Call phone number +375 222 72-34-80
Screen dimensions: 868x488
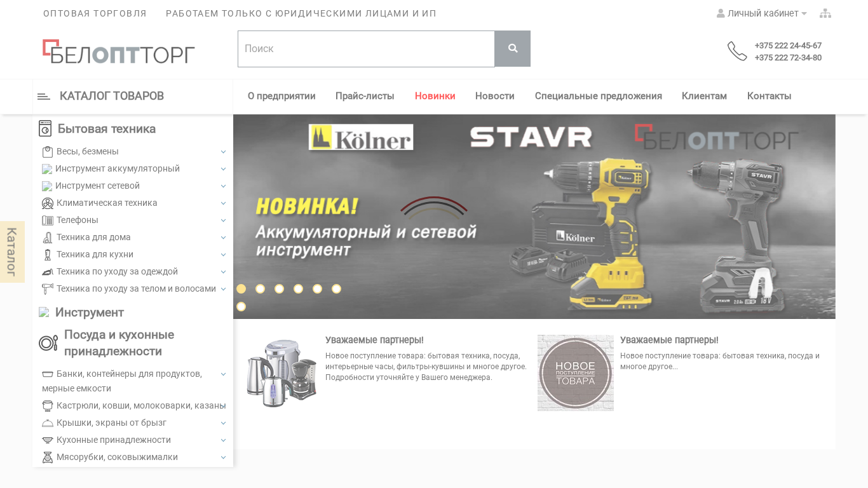(788, 58)
